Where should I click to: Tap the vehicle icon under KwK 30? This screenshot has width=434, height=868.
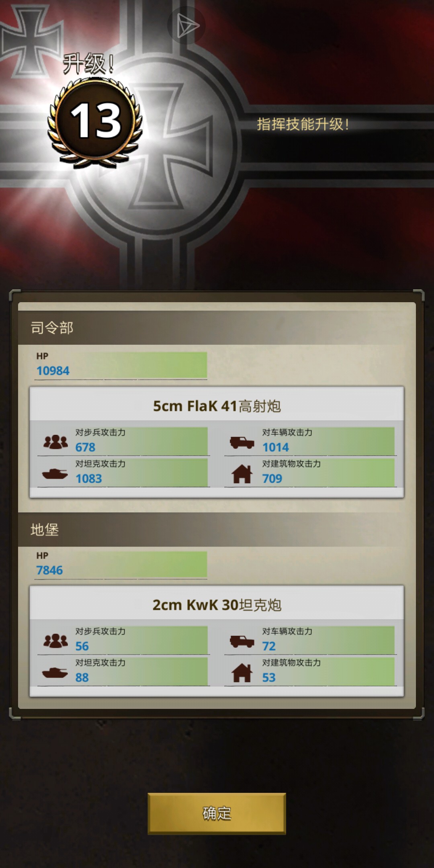242,641
